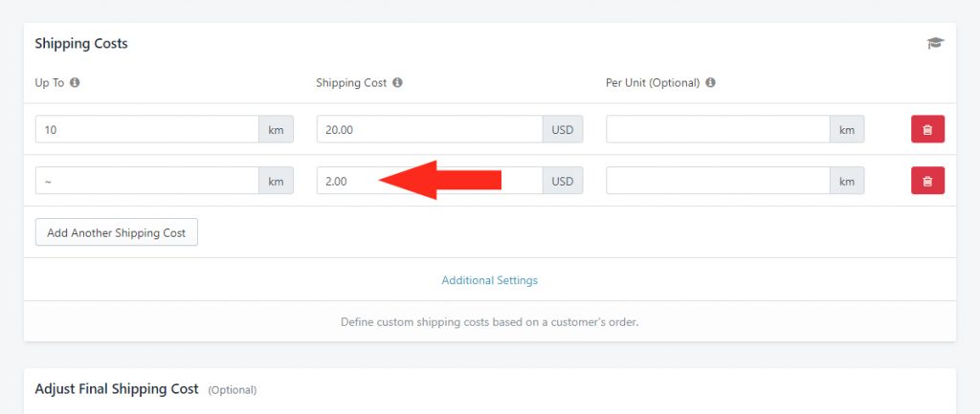Click info icon next to Per Unit (Optional)
Image resolution: width=980 pixels, height=414 pixels.
pos(710,82)
